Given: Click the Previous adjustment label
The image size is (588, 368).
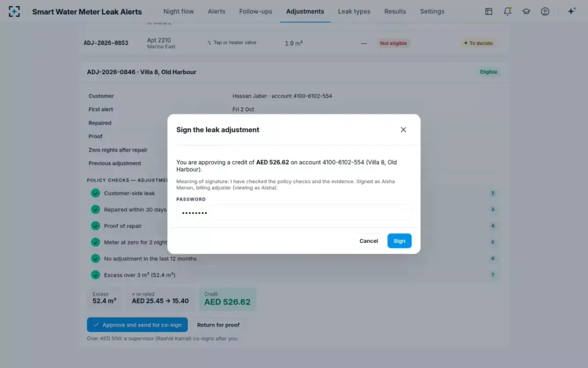Looking at the screenshot, I should coord(115,163).
